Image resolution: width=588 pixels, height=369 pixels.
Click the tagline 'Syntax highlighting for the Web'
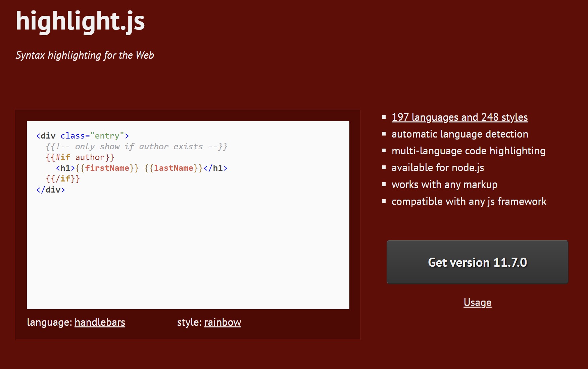[x=85, y=55]
